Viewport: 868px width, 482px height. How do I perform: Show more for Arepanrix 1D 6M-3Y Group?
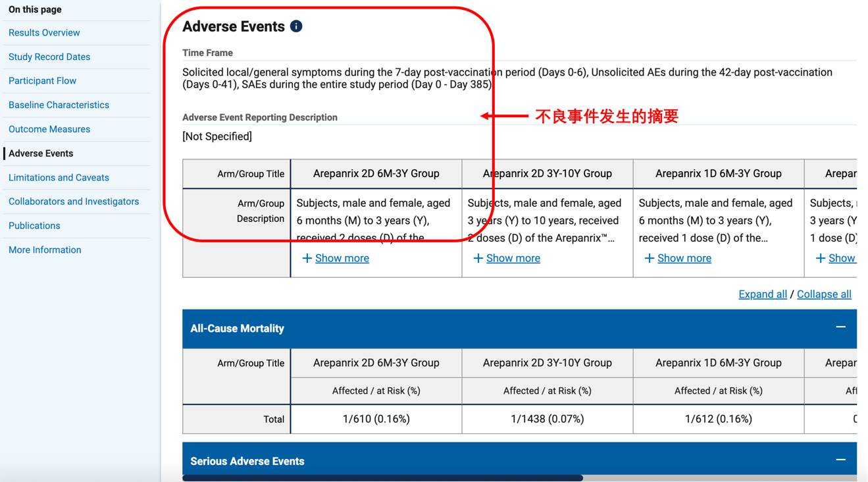(684, 258)
